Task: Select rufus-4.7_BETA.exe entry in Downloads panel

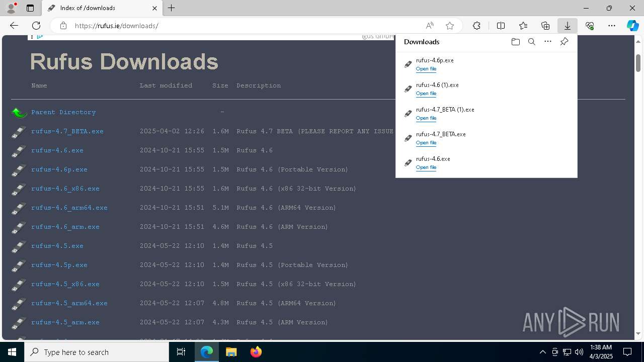Action: point(486,138)
